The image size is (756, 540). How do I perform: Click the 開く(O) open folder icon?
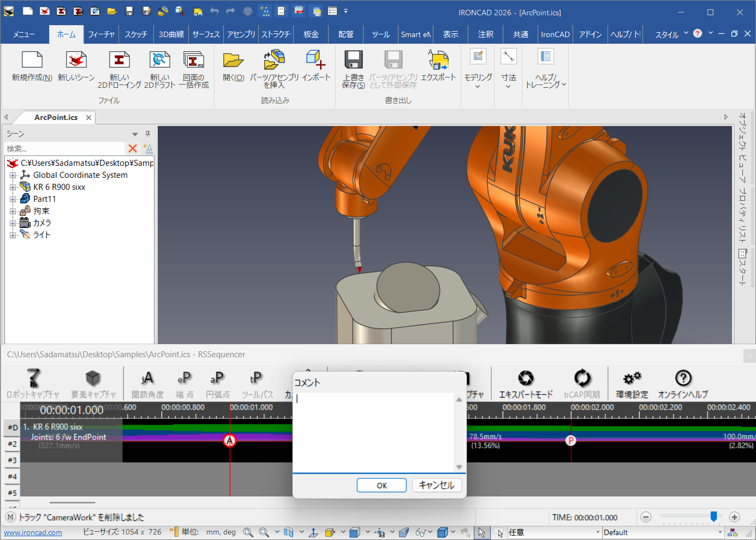[233, 61]
